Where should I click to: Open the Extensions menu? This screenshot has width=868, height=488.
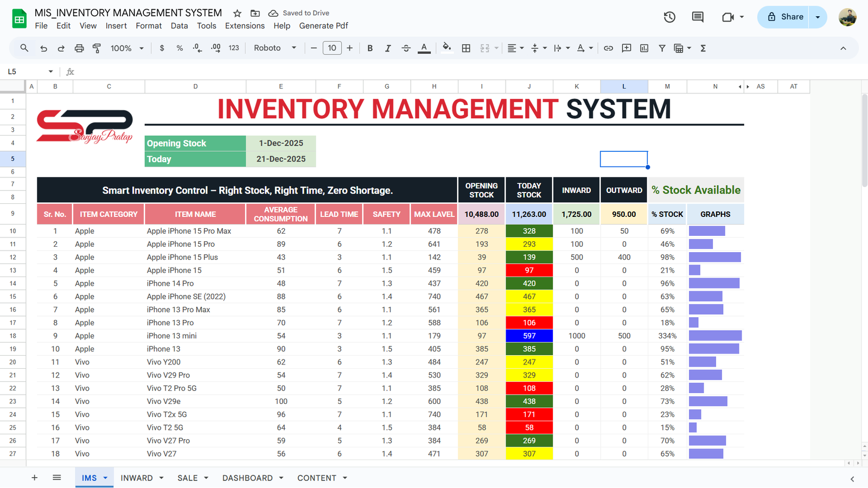[245, 25]
